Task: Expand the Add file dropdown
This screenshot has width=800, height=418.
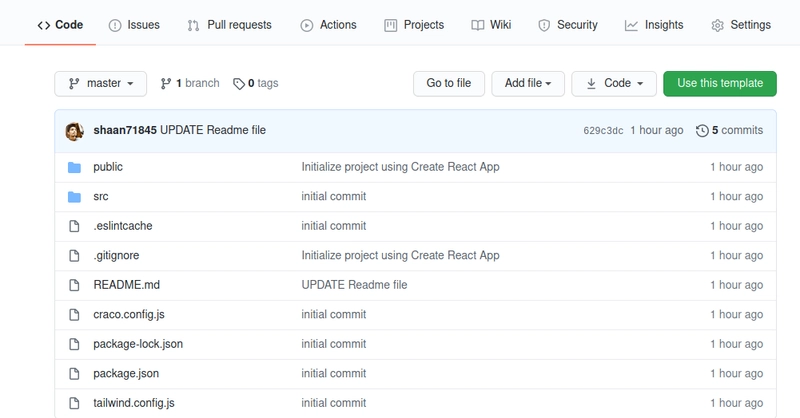Action: [528, 84]
